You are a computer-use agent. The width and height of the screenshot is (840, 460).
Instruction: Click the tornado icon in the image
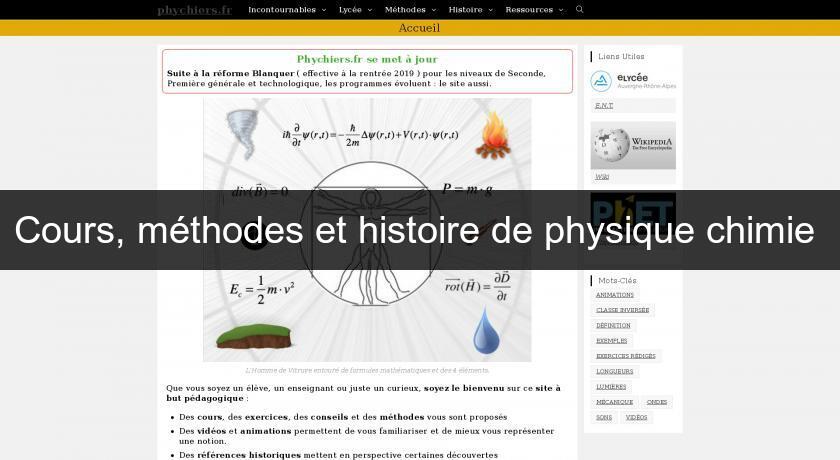tap(243, 134)
